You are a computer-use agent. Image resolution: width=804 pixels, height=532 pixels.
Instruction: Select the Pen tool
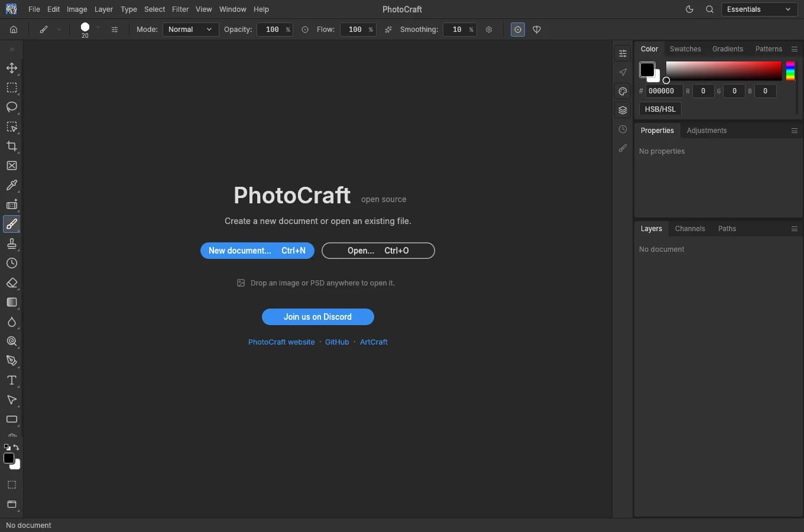pos(12,361)
